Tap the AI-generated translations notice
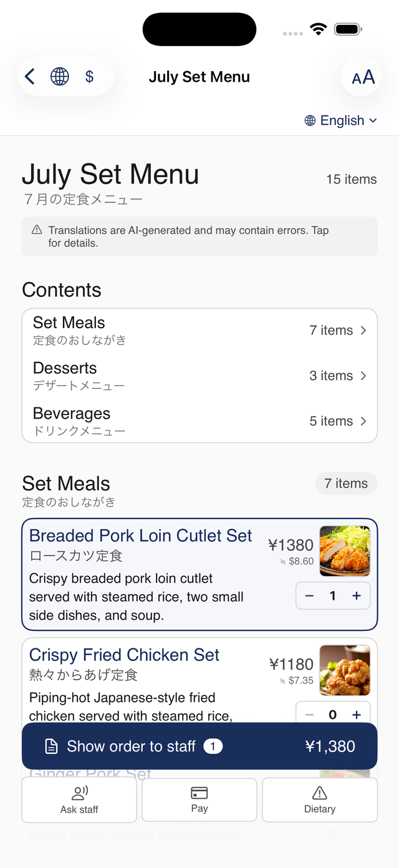The height and width of the screenshot is (868, 399). pyautogui.click(x=199, y=237)
